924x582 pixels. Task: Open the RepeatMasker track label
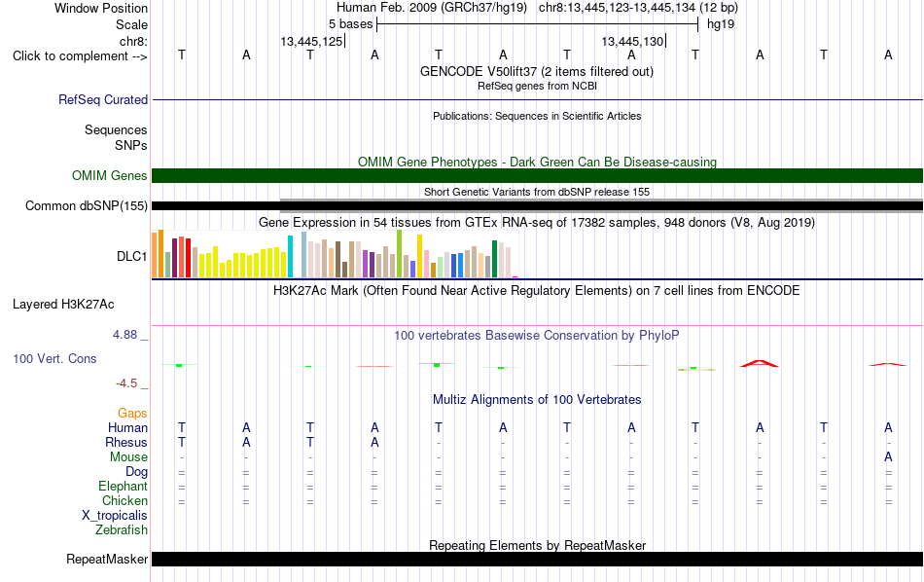coord(107,559)
